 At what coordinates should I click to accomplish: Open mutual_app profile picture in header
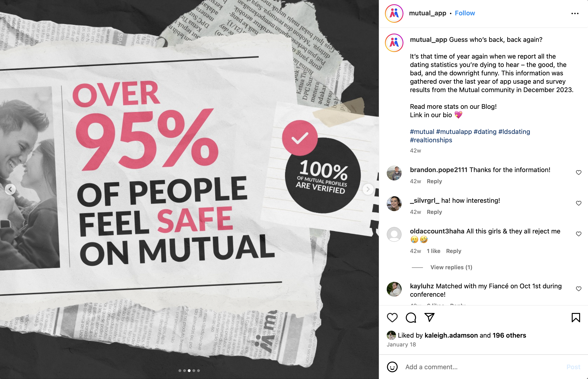(394, 13)
